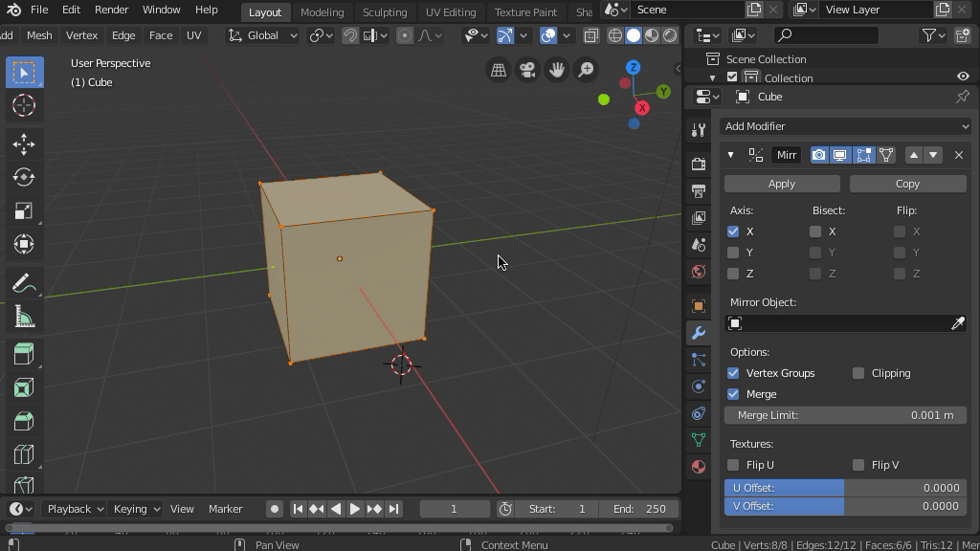980x551 pixels.
Task: Enable the Y axis mirror checkbox
Action: (x=733, y=253)
